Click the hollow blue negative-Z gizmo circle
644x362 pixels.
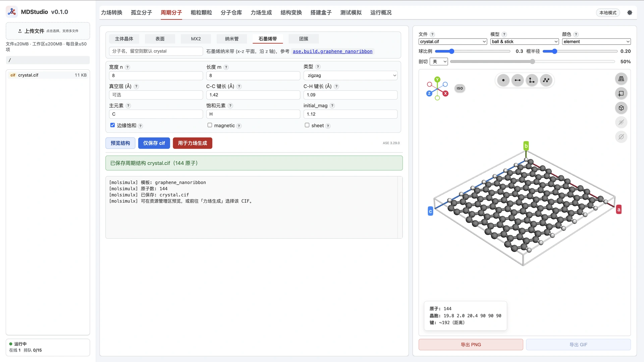click(x=445, y=84)
